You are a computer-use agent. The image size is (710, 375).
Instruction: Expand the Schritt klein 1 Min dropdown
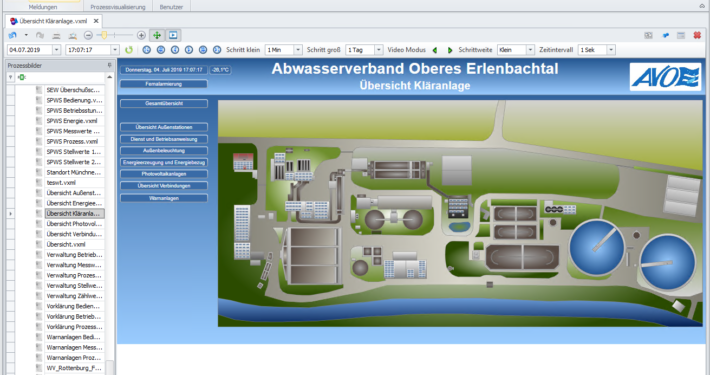pyautogui.click(x=298, y=50)
